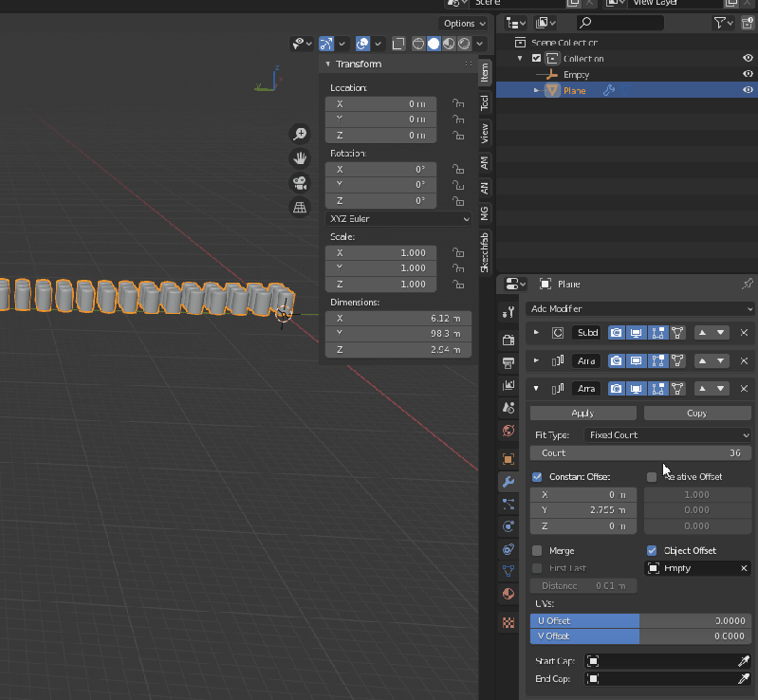Disable Object Offset checkbox
Screen dimensions: 758x700
[652, 551]
